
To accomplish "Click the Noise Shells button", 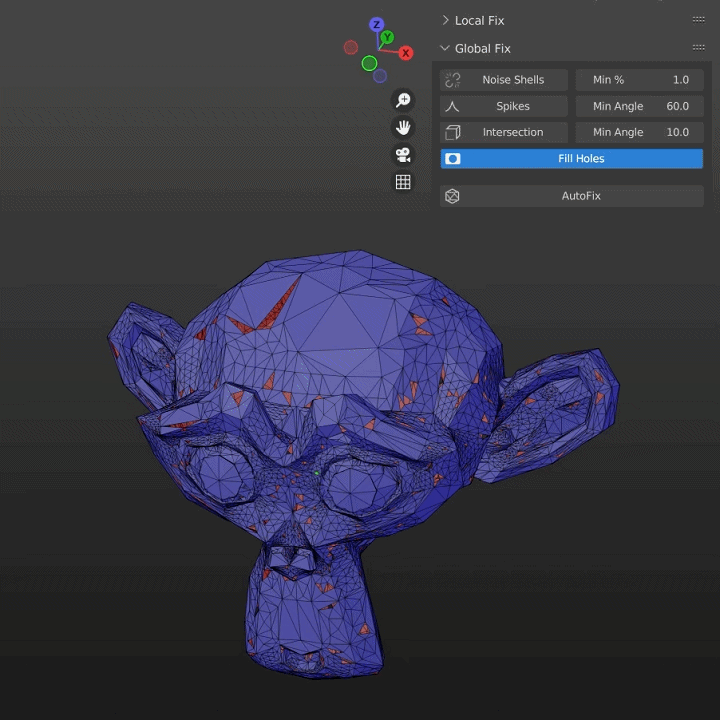I will point(504,80).
